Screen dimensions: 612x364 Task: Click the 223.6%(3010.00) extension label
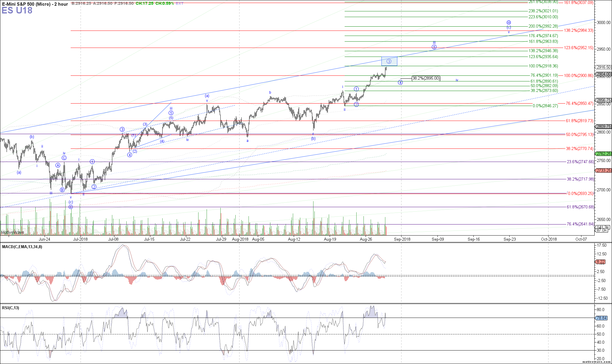[x=543, y=17]
